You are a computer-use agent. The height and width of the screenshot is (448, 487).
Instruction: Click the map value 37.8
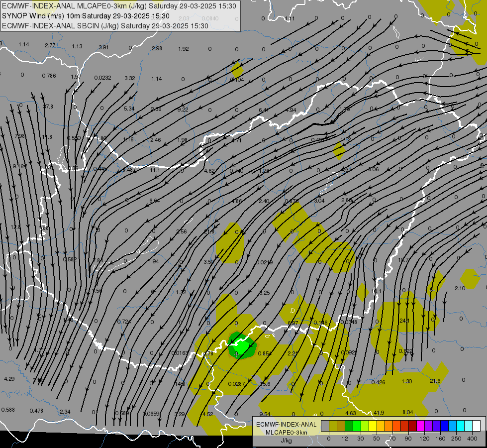coord(48,107)
